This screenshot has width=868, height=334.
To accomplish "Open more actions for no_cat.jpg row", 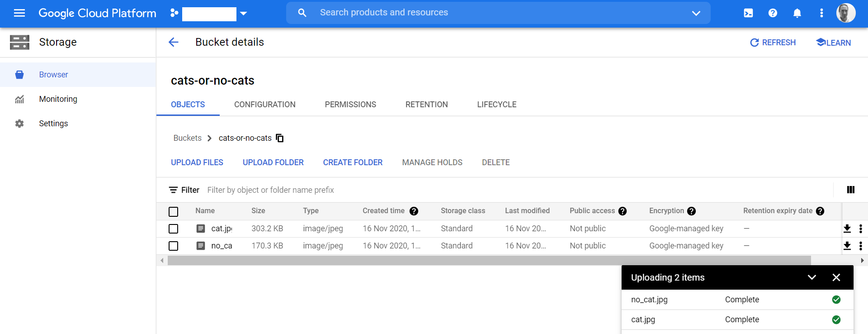I will coord(860,246).
